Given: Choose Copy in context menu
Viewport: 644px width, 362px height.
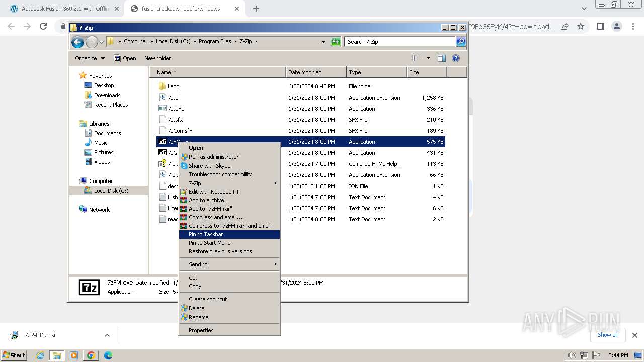Looking at the screenshot, I should click(229, 286).
